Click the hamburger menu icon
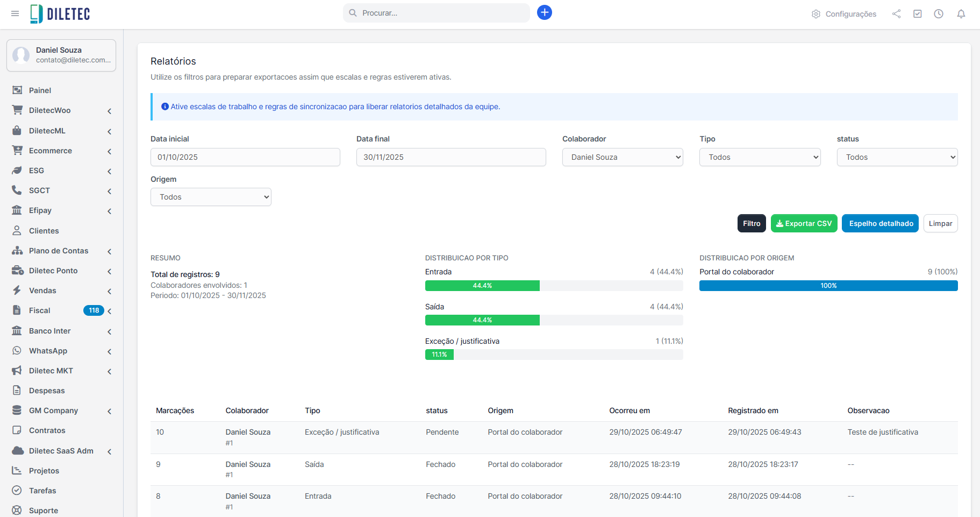This screenshot has height=517, width=980. point(15,13)
